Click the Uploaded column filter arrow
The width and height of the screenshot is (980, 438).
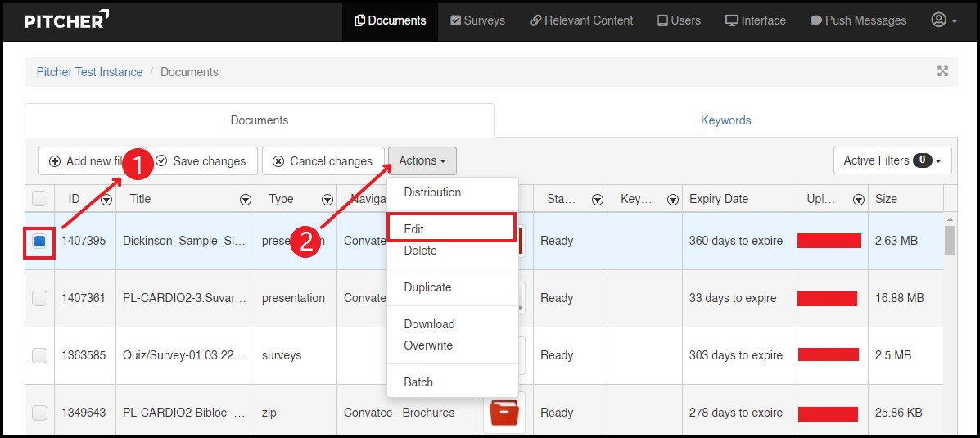pyautogui.click(x=858, y=200)
